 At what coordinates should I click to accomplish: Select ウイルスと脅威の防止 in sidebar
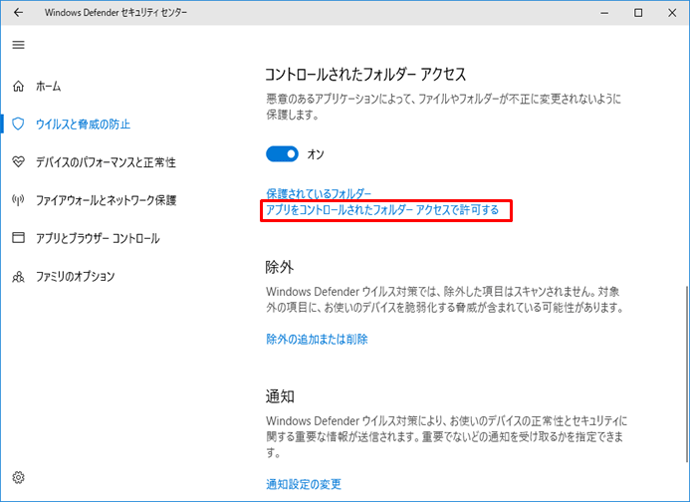[83, 125]
